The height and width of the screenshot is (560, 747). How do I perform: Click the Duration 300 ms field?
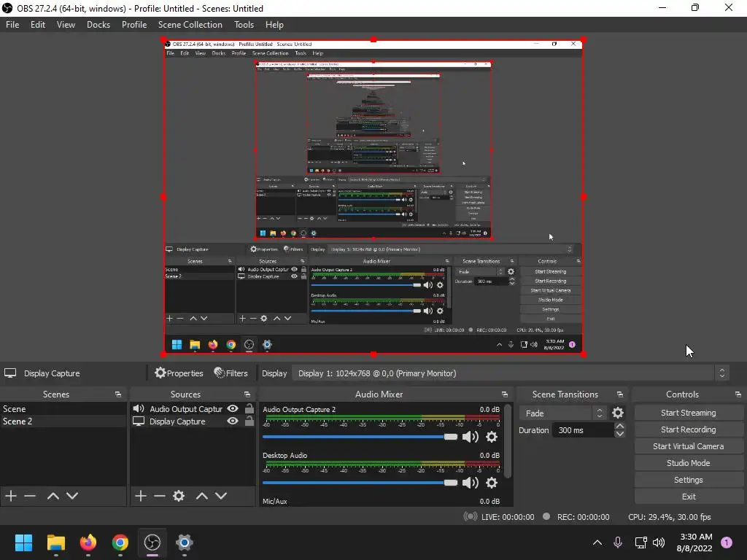point(584,430)
